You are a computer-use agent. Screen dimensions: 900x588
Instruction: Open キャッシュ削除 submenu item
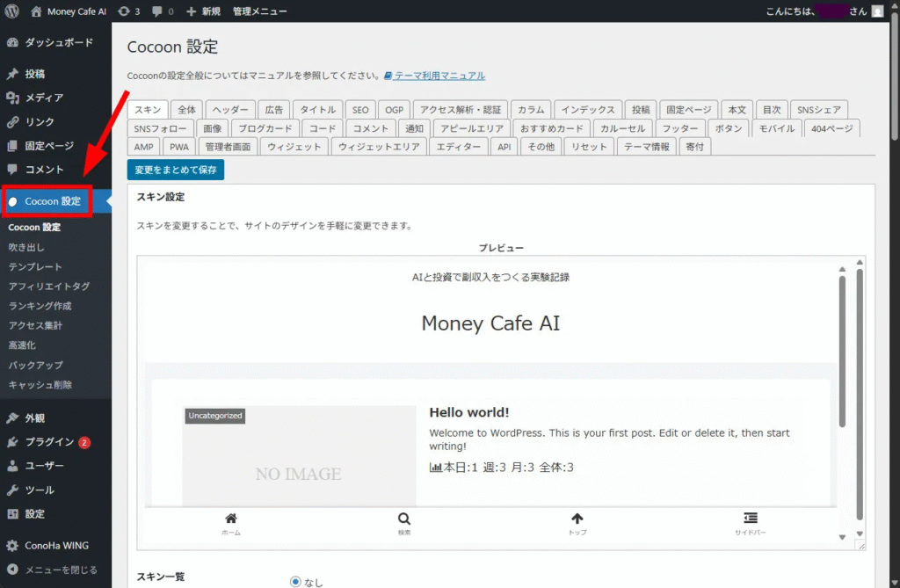coord(40,385)
